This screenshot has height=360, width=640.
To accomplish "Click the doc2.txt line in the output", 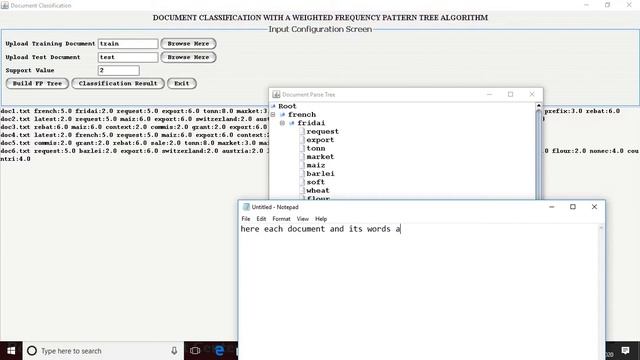I will point(134,119).
